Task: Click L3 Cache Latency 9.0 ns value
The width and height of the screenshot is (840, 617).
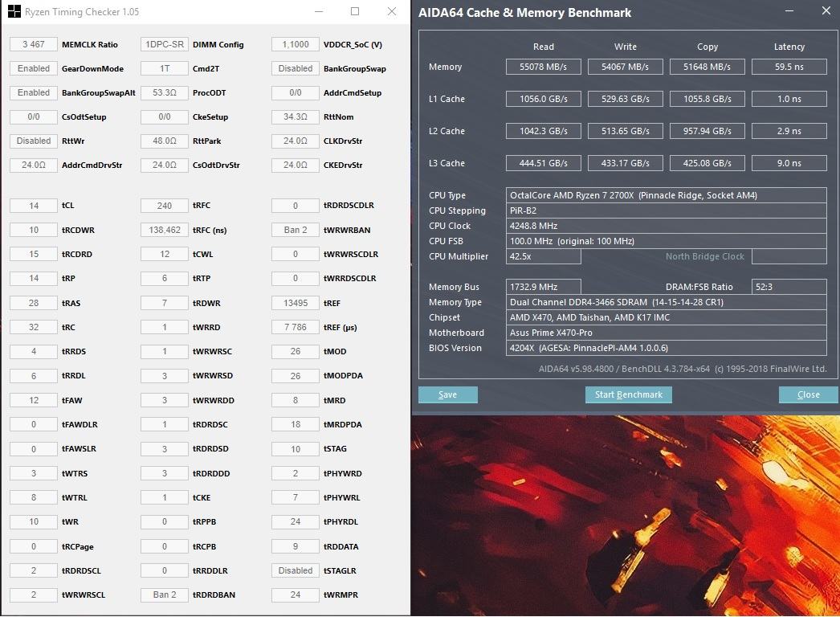Action: 789,164
